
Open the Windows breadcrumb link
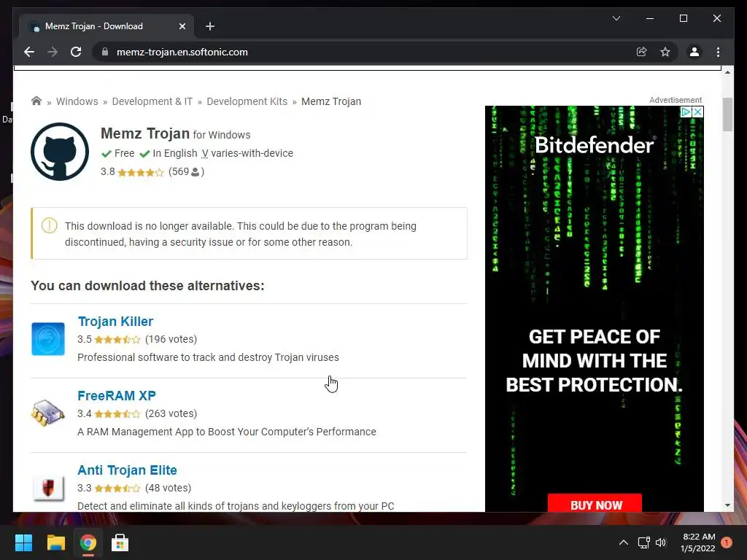click(x=77, y=101)
